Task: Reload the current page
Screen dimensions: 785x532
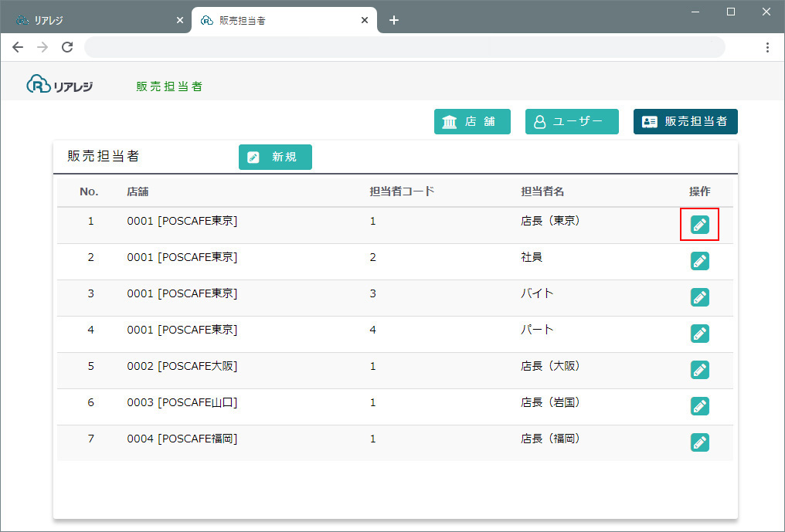Action: 67,47
